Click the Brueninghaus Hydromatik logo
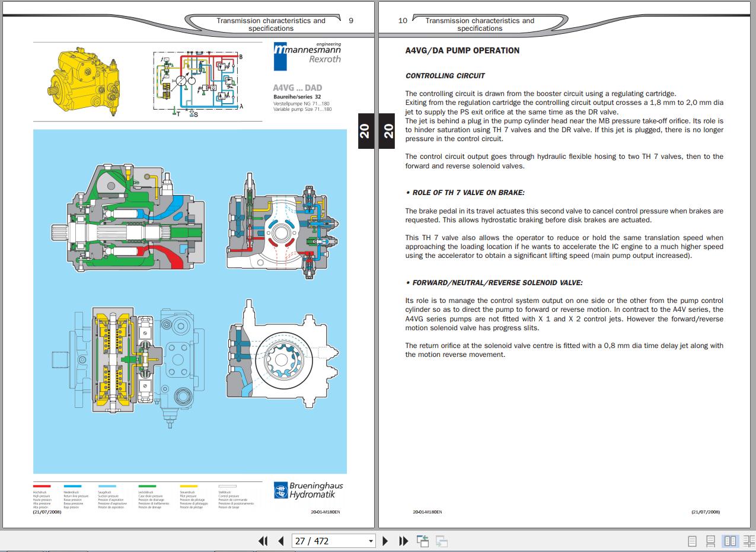 tap(308, 490)
